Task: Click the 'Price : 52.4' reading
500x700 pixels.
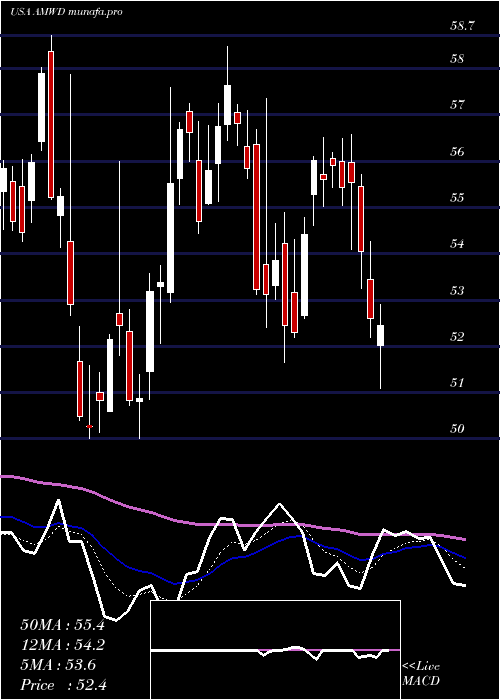Action: coord(63,684)
